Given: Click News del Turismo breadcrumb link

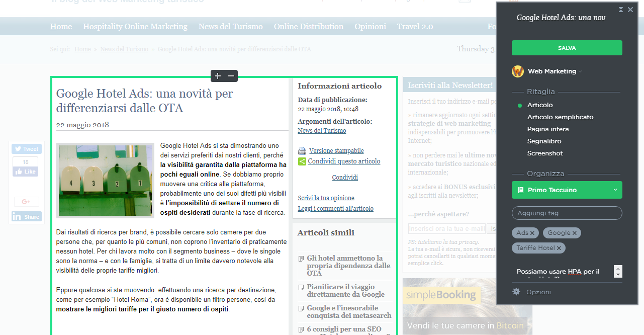Looking at the screenshot, I should click(x=124, y=49).
